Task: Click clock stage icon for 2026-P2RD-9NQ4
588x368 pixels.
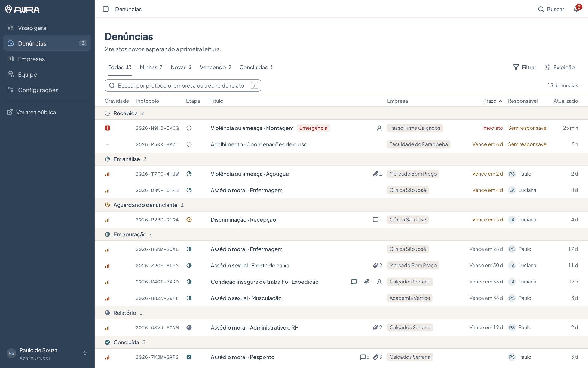Action: point(189,219)
